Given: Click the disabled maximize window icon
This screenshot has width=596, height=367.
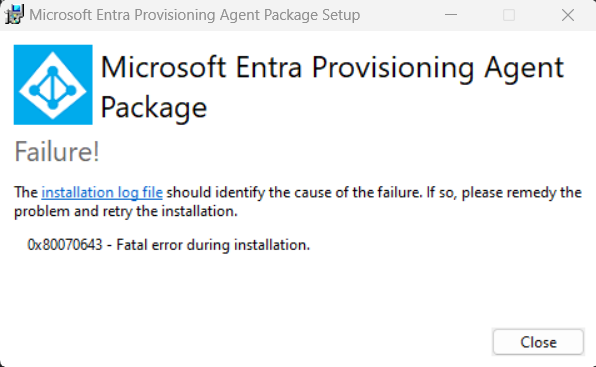Looking at the screenshot, I should pyautogui.click(x=509, y=15).
